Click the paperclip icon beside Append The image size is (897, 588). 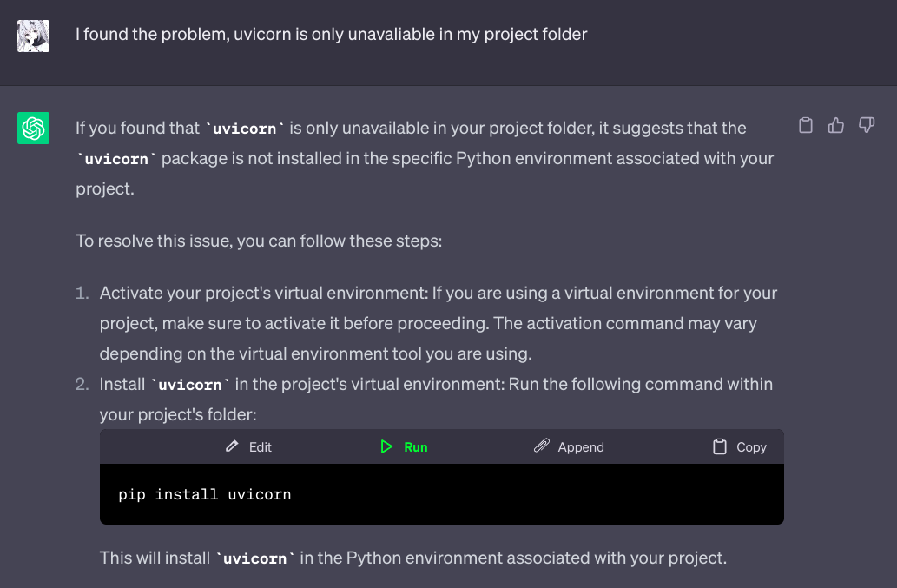click(541, 446)
